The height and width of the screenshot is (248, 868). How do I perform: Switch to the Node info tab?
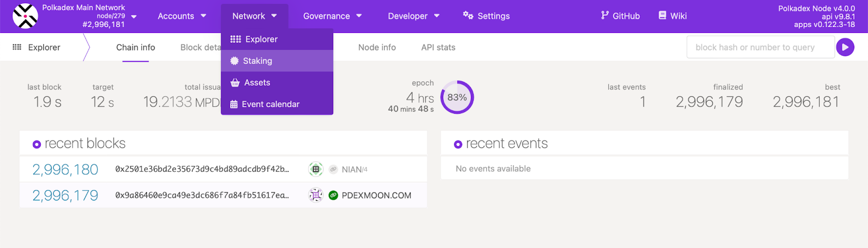[376, 48]
